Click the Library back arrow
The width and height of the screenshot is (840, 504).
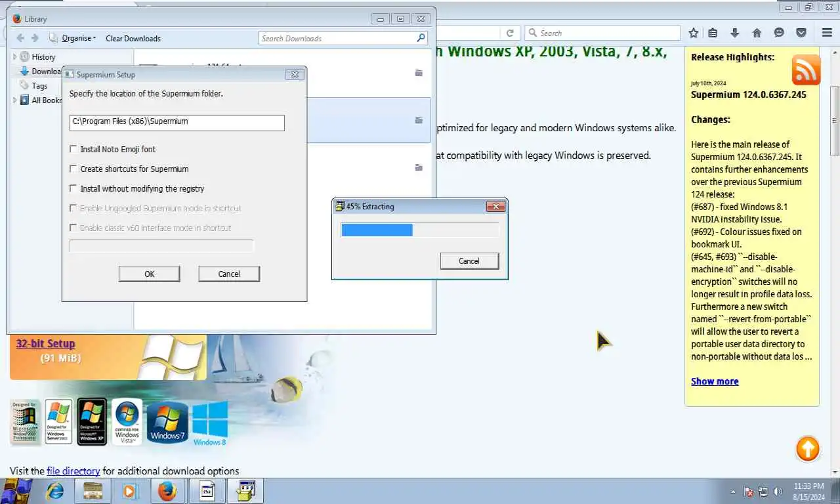tap(20, 38)
